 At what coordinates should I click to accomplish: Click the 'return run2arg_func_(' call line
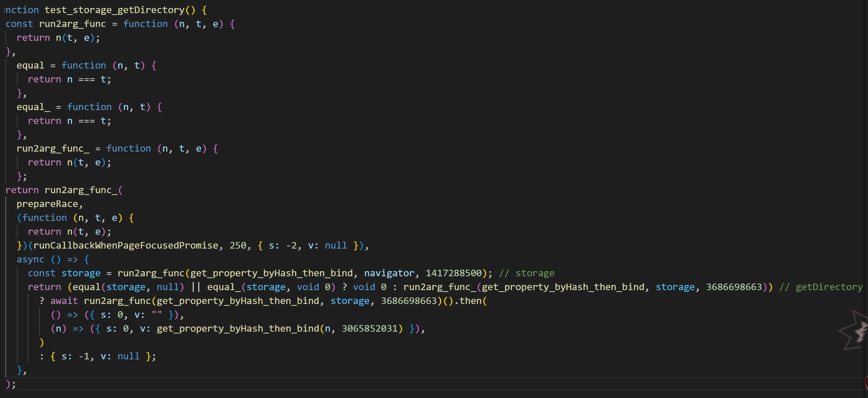click(x=64, y=190)
